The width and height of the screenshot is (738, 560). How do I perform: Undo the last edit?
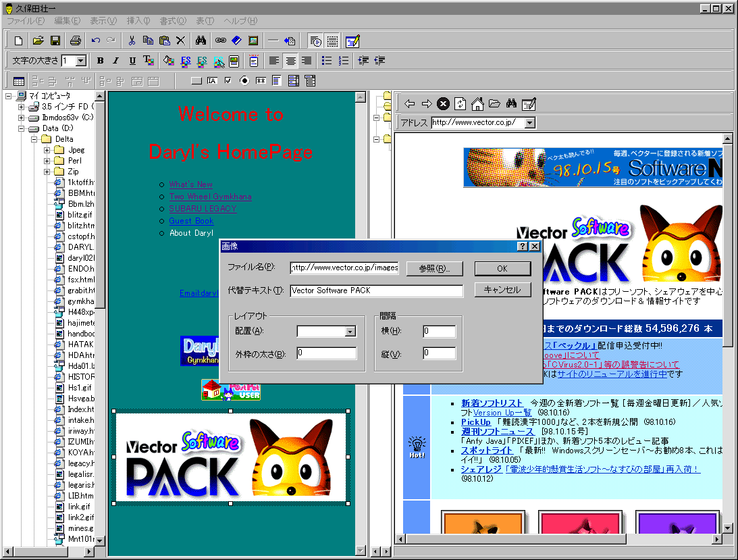coord(96,41)
